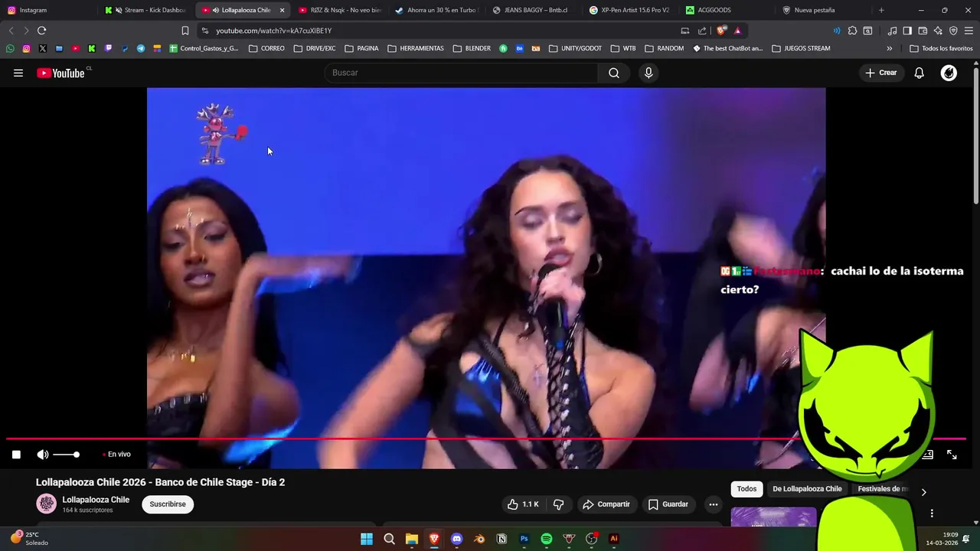This screenshot has width=980, height=551.
Task: Select the De Lollapalooza Chile chip
Action: 807,489
